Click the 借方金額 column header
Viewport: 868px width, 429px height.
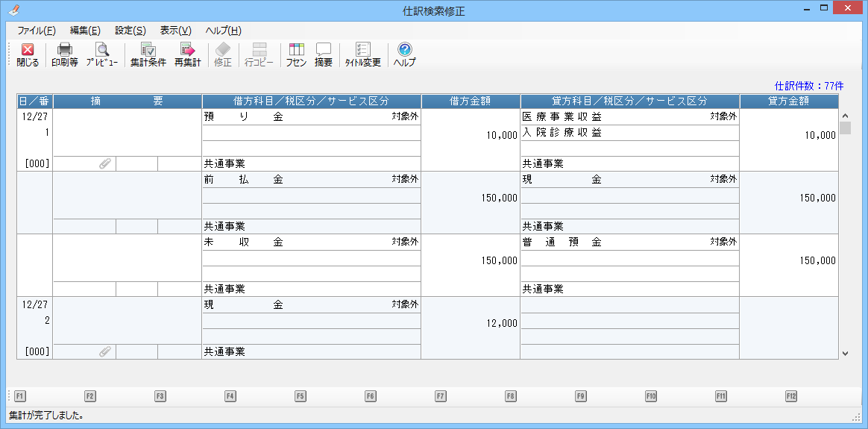point(470,101)
